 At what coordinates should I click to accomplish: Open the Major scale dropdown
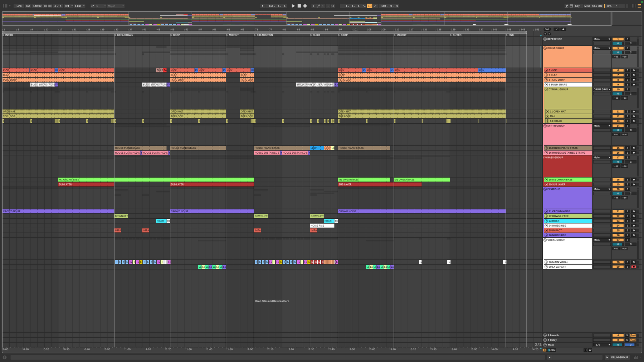(x=116, y=6)
